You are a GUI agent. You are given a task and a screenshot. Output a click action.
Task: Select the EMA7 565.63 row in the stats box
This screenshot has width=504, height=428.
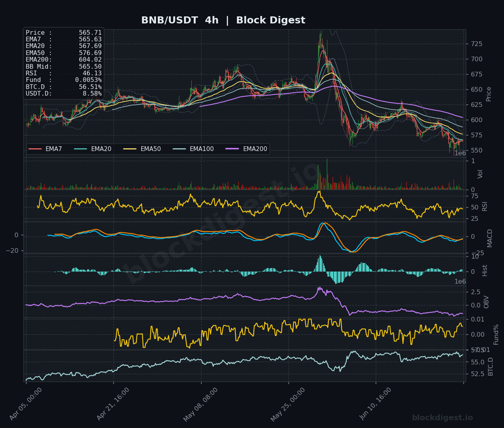[x=64, y=39]
